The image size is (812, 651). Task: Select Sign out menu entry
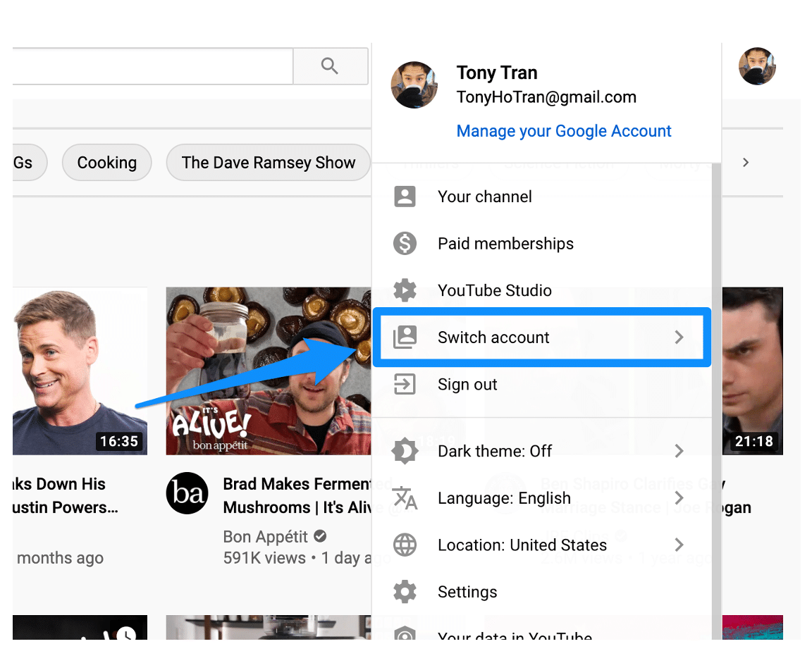pyautogui.click(x=542, y=384)
